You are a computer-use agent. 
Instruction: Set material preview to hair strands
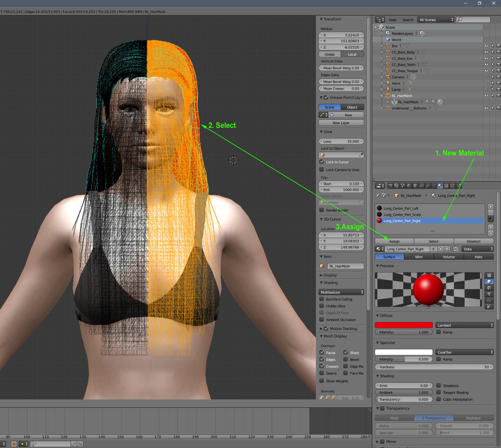tap(489, 300)
